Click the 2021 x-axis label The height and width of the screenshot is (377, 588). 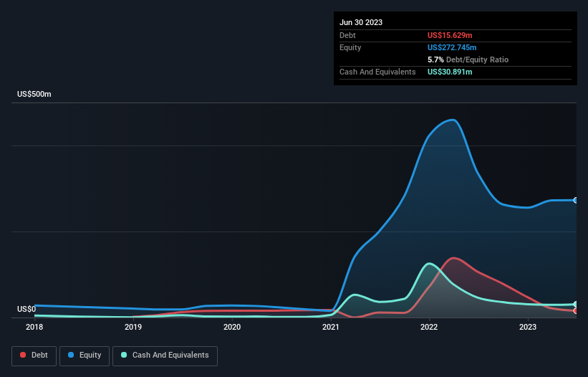tap(331, 327)
